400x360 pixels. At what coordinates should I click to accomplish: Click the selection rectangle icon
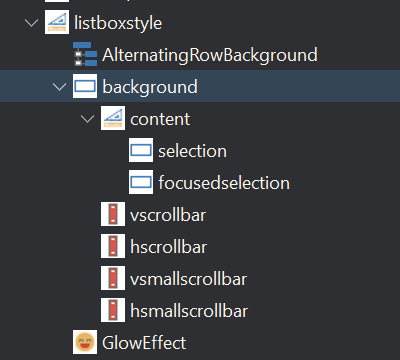(141, 150)
